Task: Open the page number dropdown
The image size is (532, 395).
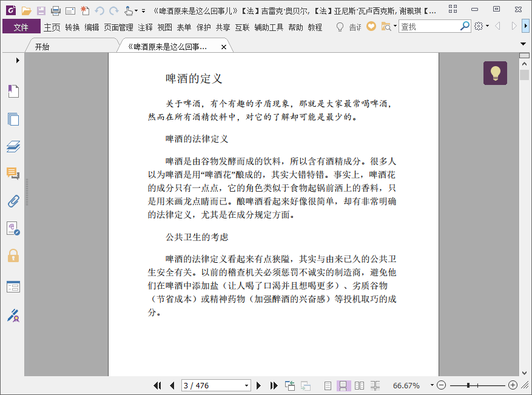Action: [x=246, y=385]
